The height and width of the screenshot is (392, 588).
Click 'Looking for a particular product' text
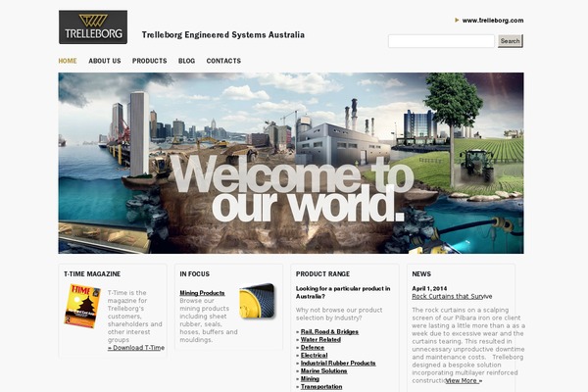[343, 292]
